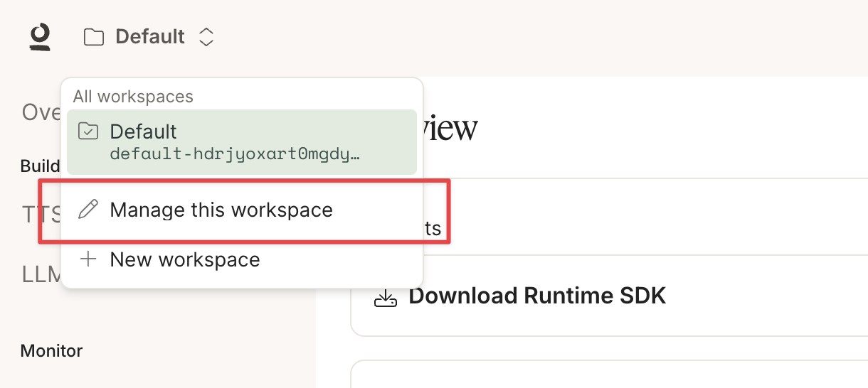This screenshot has height=388, width=868.
Task: Open the Default workspace switcher
Action: pyautogui.click(x=149, y=37)
